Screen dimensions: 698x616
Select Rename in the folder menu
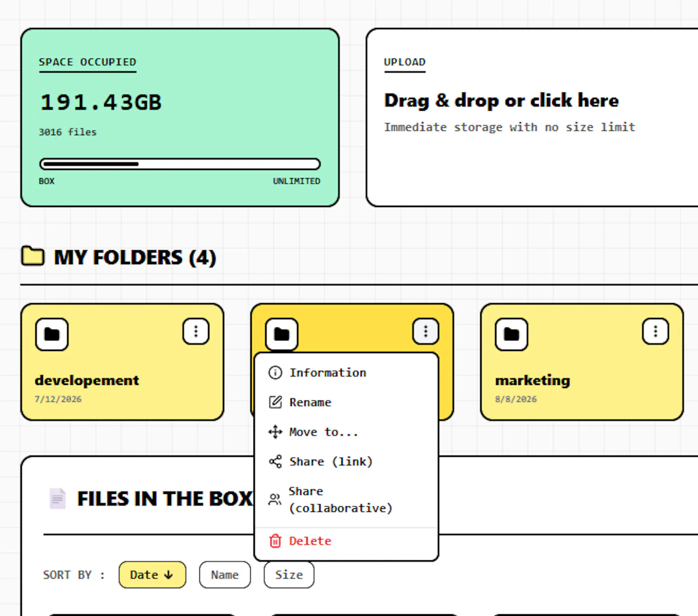coord(346,402)
